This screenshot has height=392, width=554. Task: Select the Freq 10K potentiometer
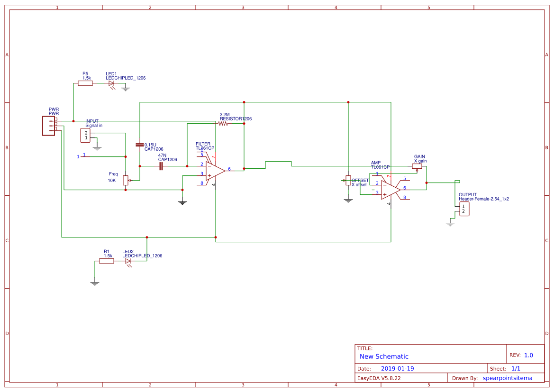(125, 180)
